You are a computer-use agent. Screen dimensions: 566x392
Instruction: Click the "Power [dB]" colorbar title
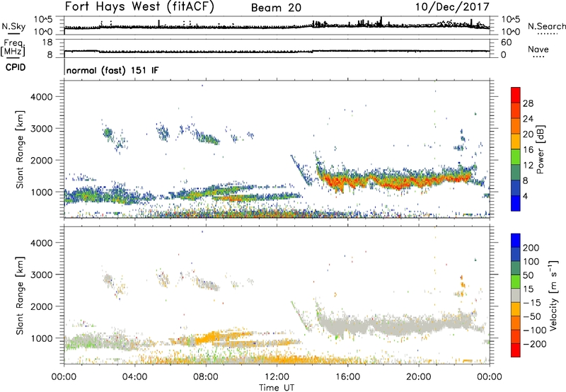coord(541,149)
